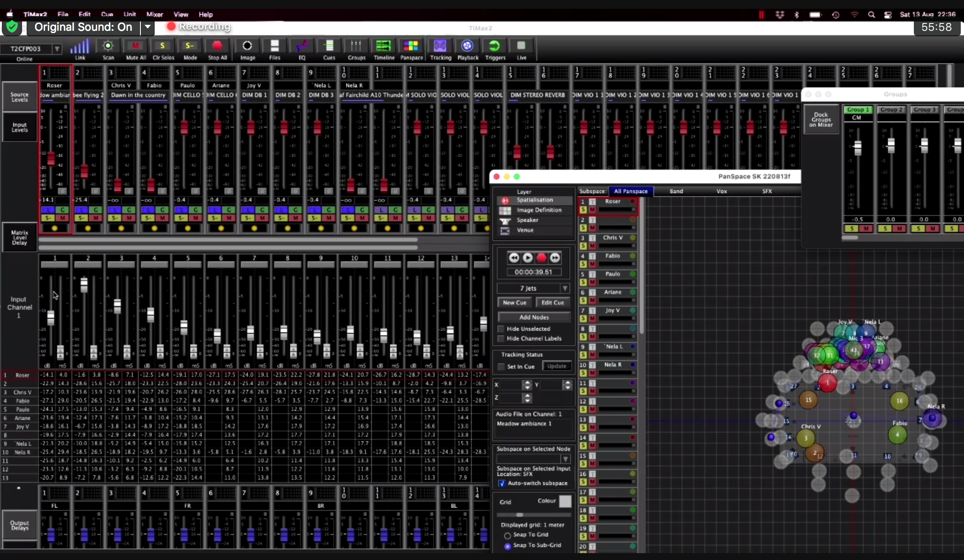Open the Mixer menu
The height and width of the screenshot is (560, 964).
pos(155,14)
